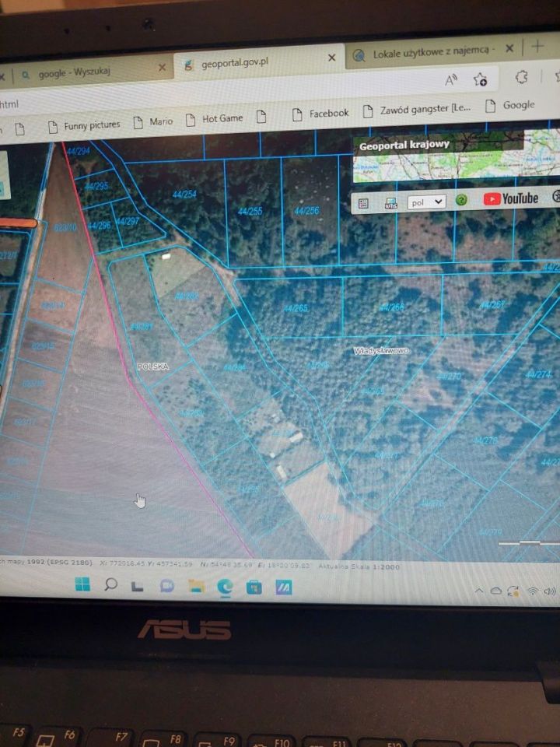
Task: Open the browser Extensions puzzle icon
Action: pos(522,77)
